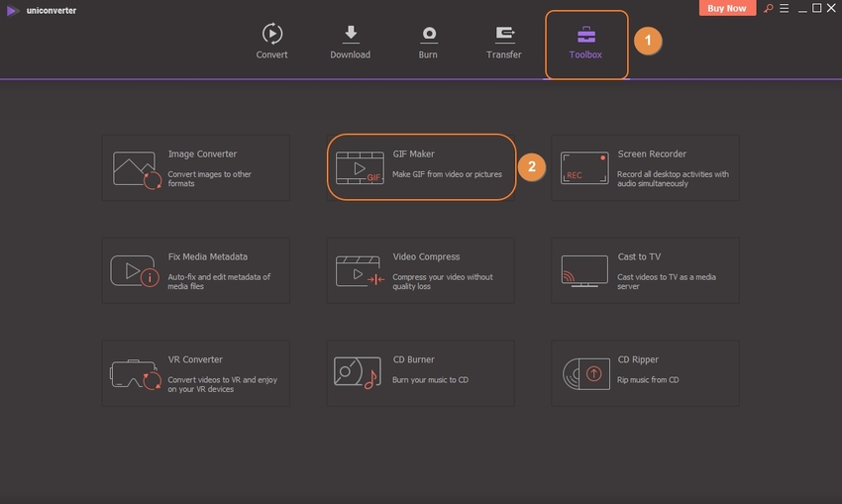Open the VR Converter headset icon
Image resolution: width=842 pixels, height=504 pixels.
click(136, 373)
